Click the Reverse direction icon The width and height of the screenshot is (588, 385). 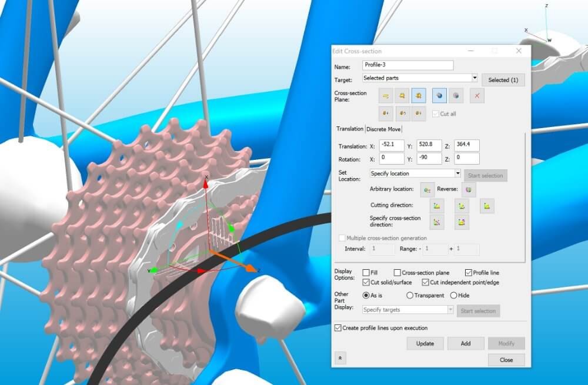[469, 189]
